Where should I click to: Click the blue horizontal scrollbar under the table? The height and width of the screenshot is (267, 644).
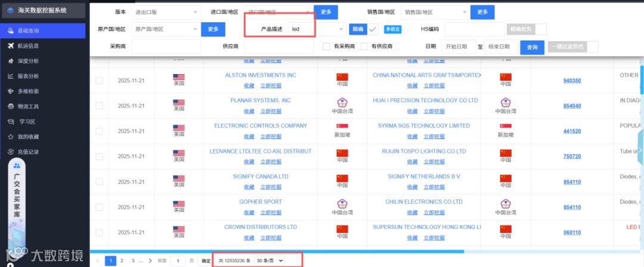(x=277, y=251)
